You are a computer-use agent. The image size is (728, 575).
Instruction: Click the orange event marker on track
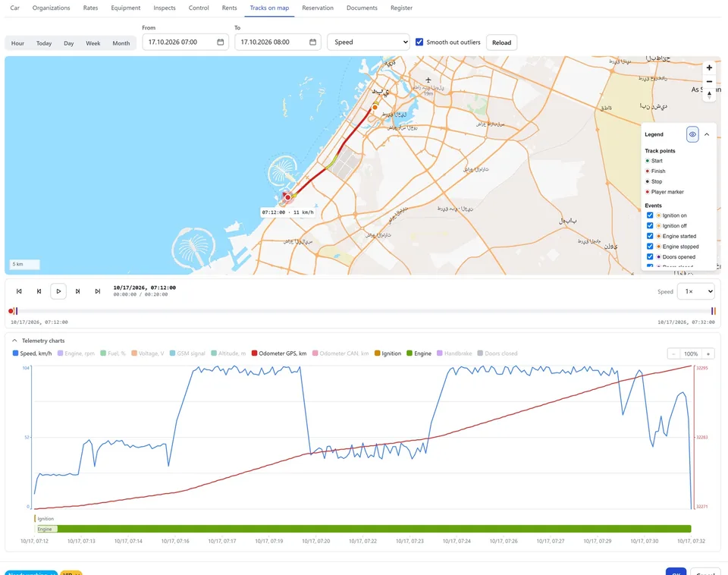pos(375,107)
